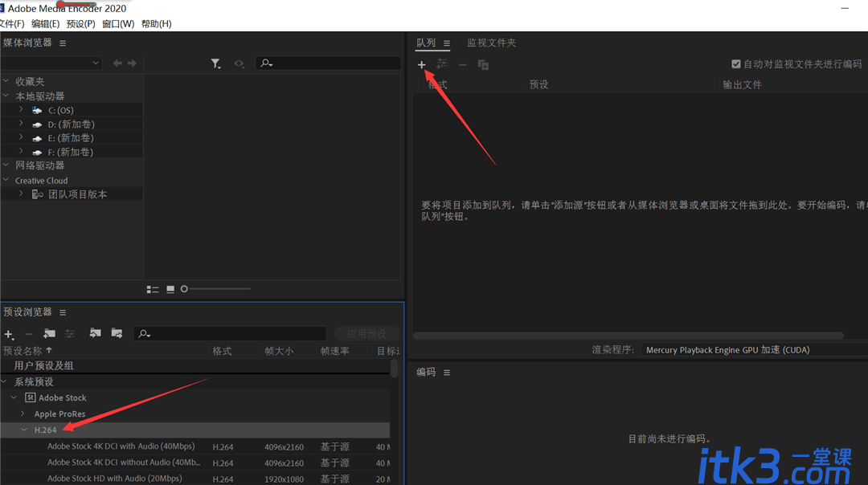
Task: Click the Media Browser search field
Action: (328, 63)
